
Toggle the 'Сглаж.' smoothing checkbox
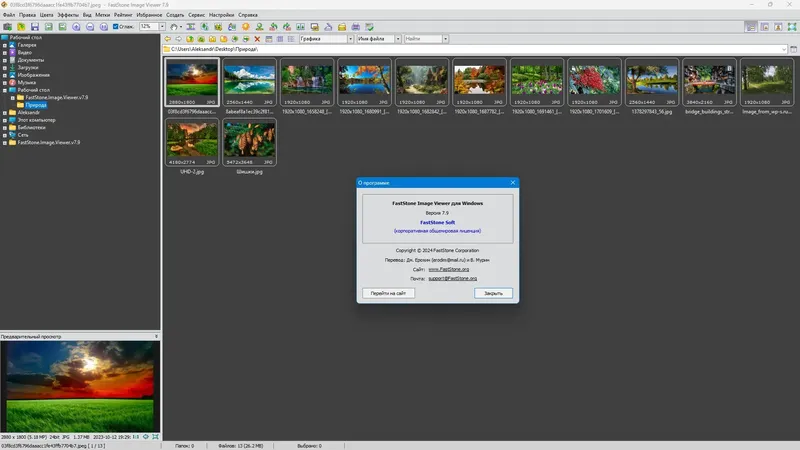[116, 26]
